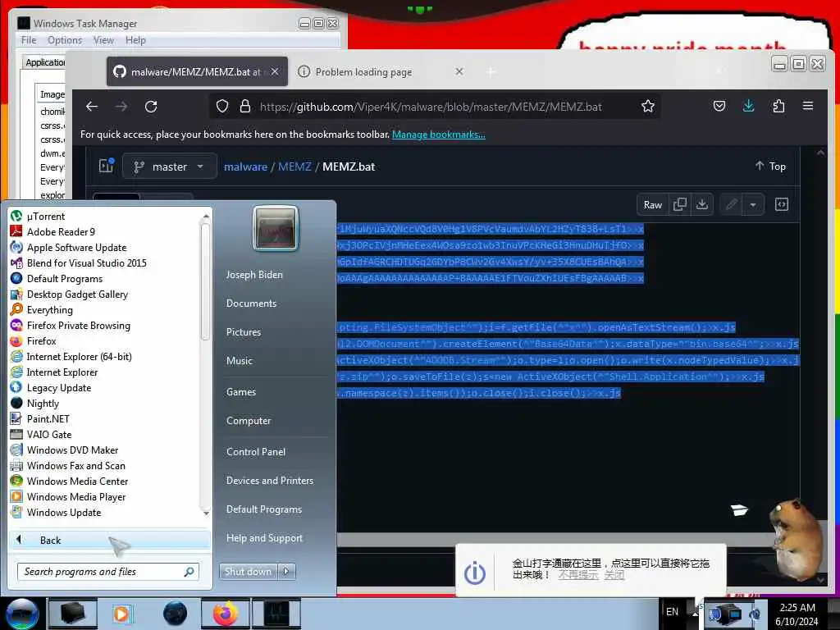The width and height of the screenshot is (840, 630).
Task: Expand the edit file options arrow
Action: [753, 204]
